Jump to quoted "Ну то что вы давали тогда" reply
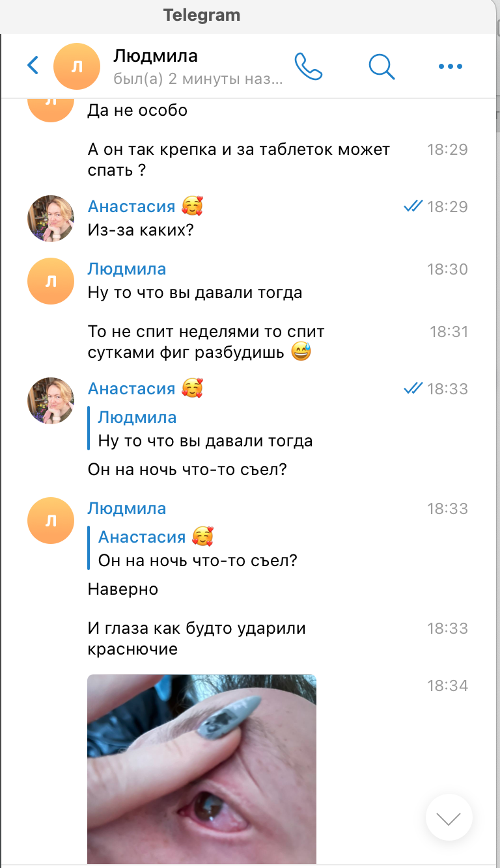Viewport: 500px width, 868px height. [204, 429]
